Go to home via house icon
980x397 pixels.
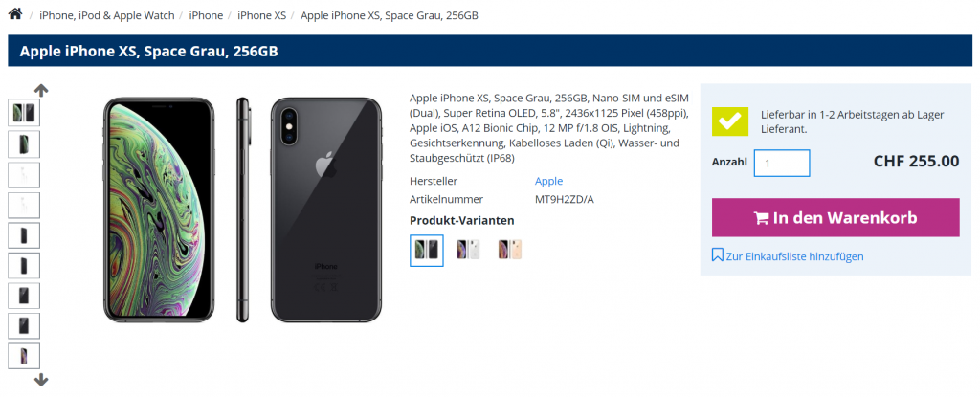click(x=15, y=13)
